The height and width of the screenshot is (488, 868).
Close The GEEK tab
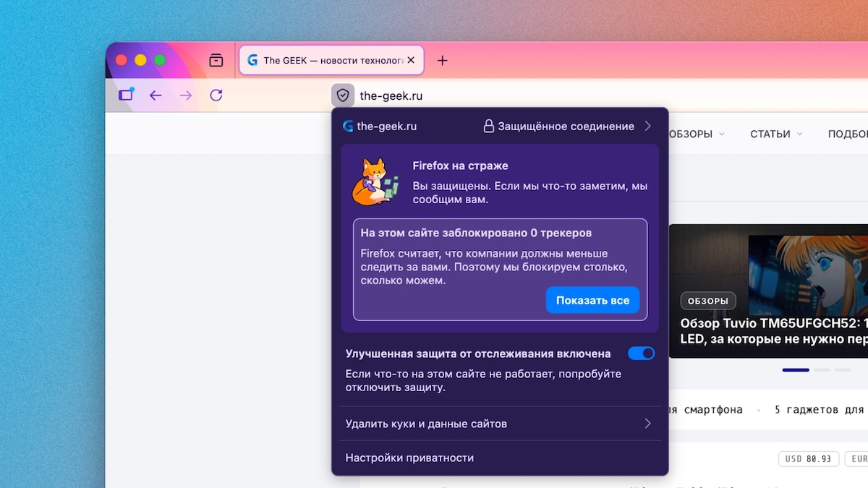411,60
